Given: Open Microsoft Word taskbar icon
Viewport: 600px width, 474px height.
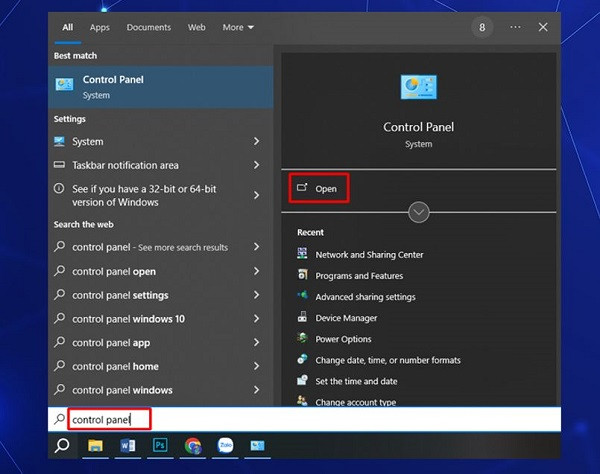Looking at the screenshot, I should (x=127, y=446).
